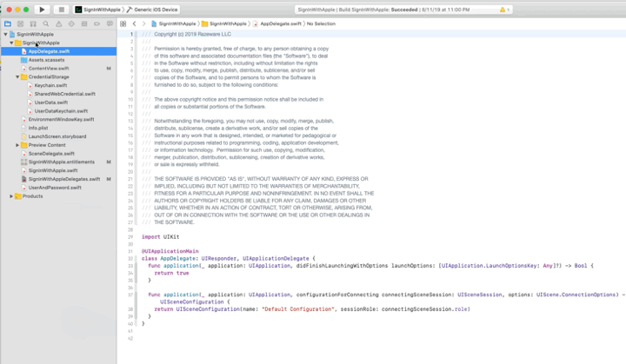Collapse the SignInWithApple project root

pyautogui.click(x=5, y=35)
